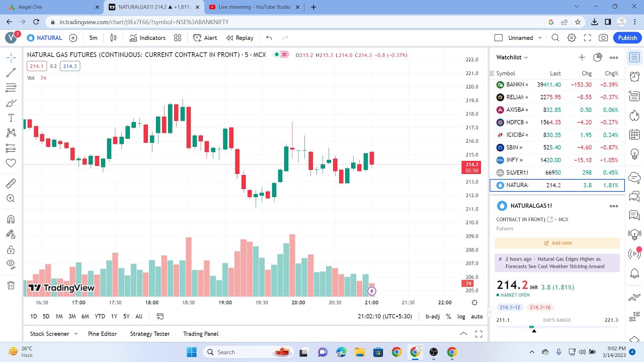This screenshot has width=644, height=362.
Task: Take a chart snapshot with camera
Action: pos(603,38)
